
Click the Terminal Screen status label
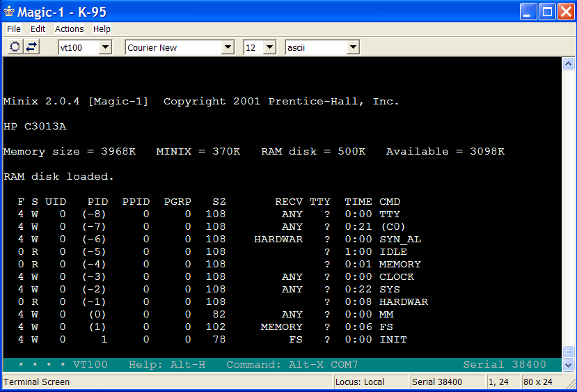click(36, 382)
